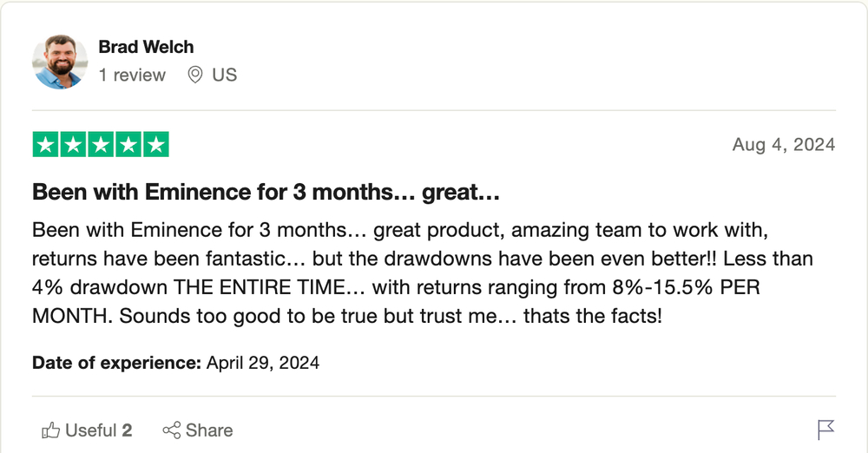Click the thumbs-up Useful icon
Viewport: 868px width, 453px height.
[50, 430]
